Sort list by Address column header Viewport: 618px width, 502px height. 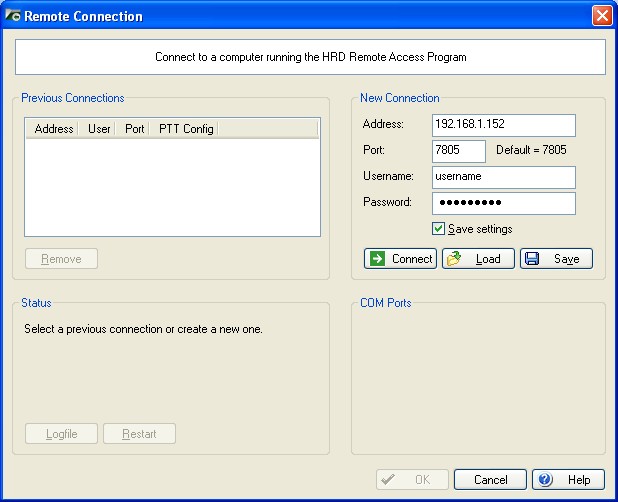point(52,129)
